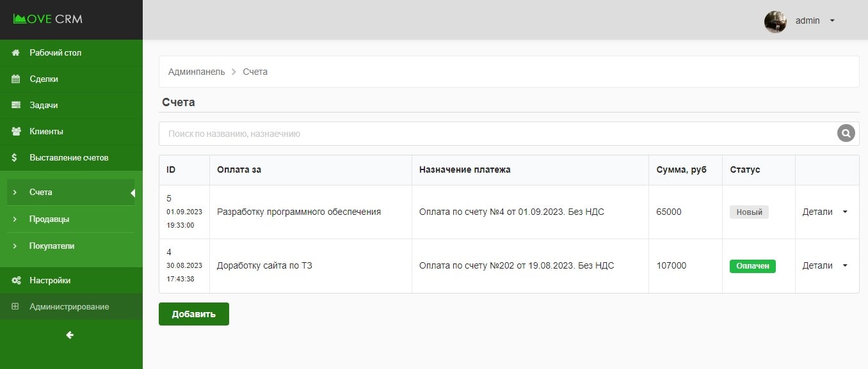Click the tasks icon beside Задачи
The width and height of the screenshot is (868, 369).
coord(17,106)
